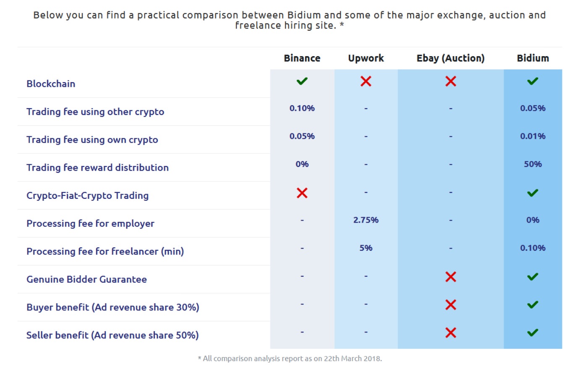Click Bidium's checkmark for Buyer benefit row
Screen dimensions: 588x369
click(x=533, y=305)
